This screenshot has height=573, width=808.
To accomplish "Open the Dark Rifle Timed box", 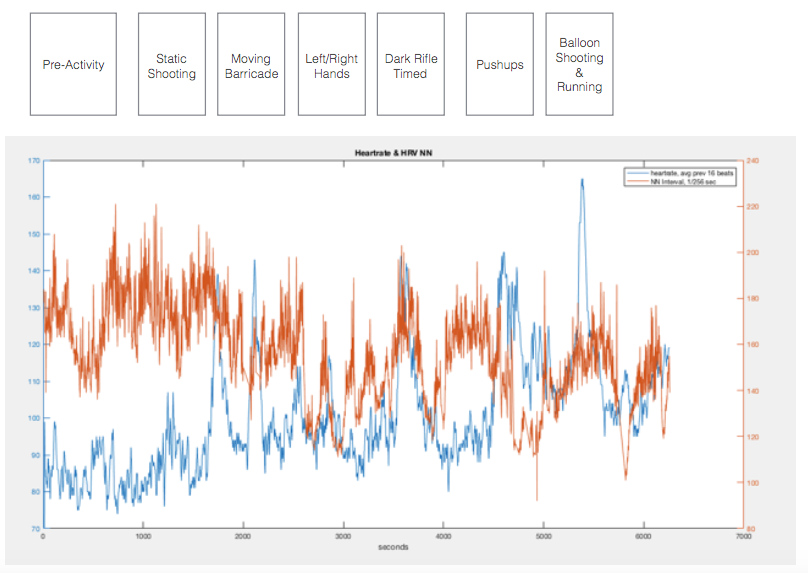I will point(411,64).
